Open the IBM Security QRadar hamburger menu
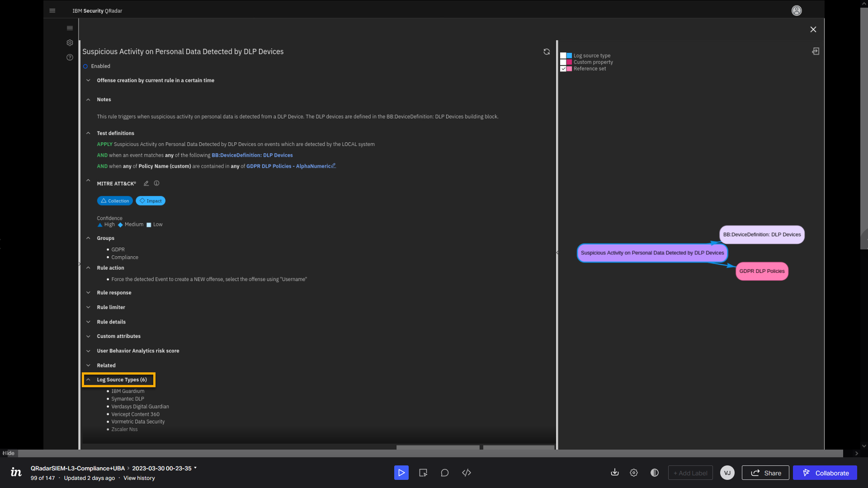Screen dimensions: 868x488 pos(52,10)
